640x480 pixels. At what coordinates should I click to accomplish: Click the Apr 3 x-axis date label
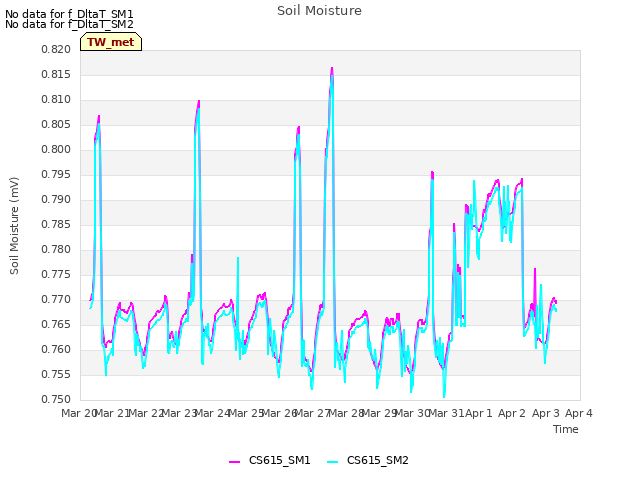545,413
